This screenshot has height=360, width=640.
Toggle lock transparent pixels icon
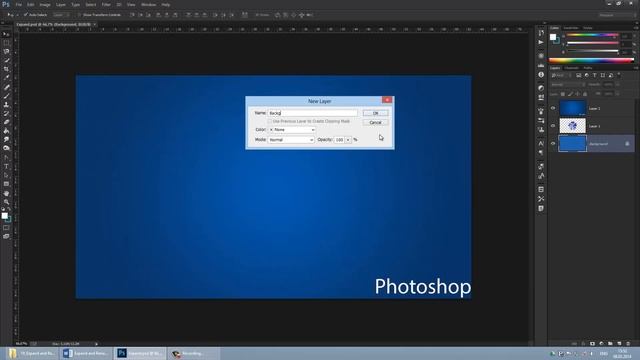click(563, 94)
